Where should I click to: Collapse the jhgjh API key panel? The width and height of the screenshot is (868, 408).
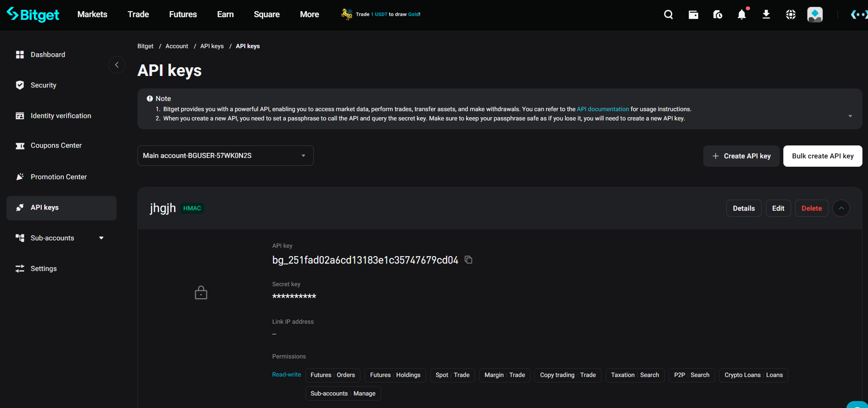[841, 208]
